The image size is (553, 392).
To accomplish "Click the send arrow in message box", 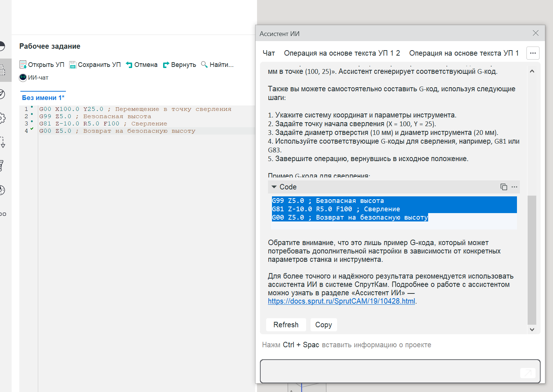I will [x=528, y=373].
